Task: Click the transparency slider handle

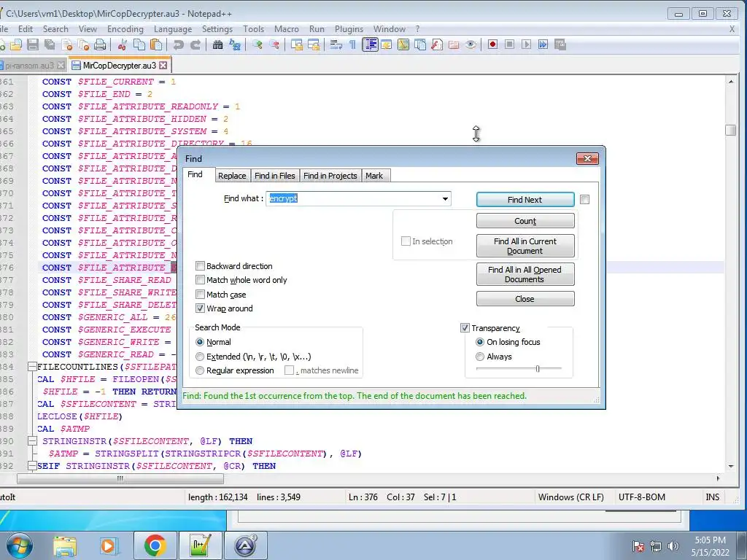Action: pos(538,368)
